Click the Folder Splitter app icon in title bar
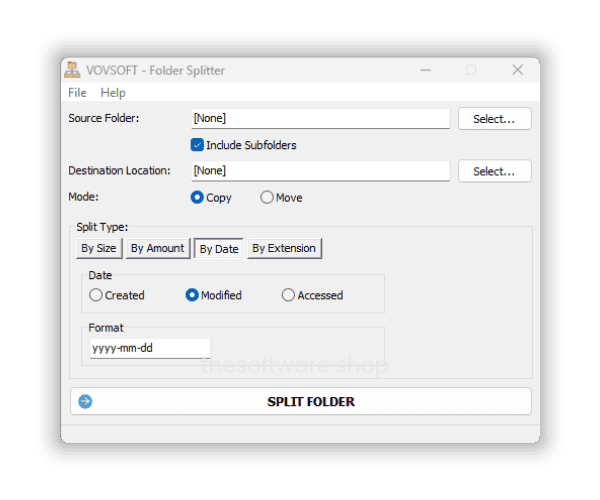600x500 pixels. click(x=72, y=70)
